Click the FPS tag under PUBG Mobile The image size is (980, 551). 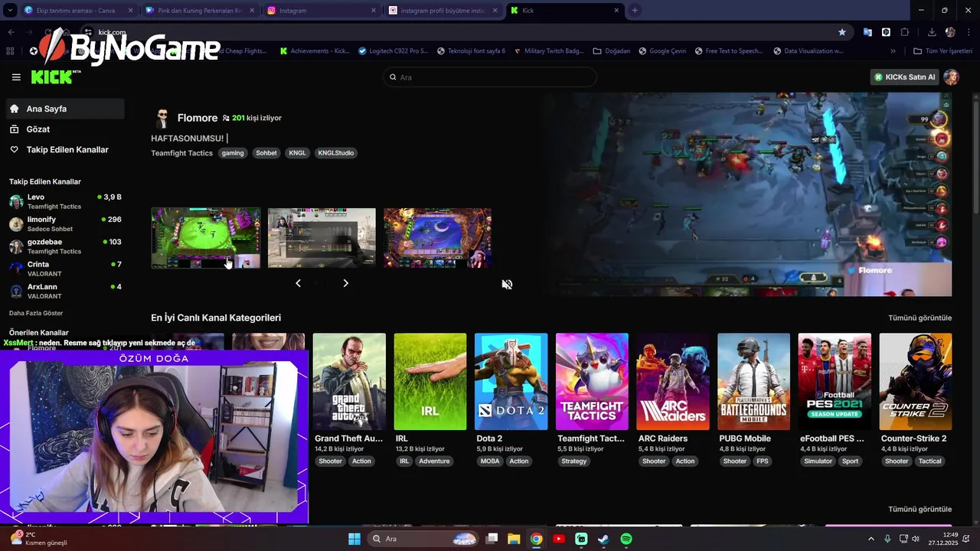point(763,461)
